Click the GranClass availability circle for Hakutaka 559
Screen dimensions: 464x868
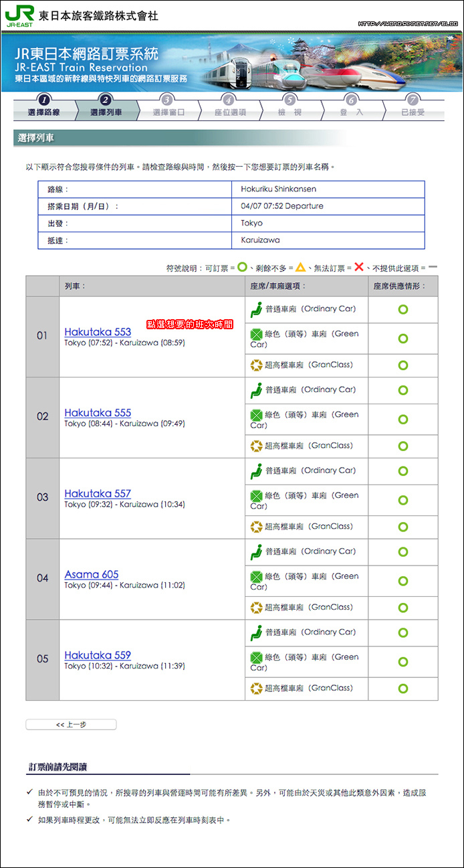pos(403,689)
